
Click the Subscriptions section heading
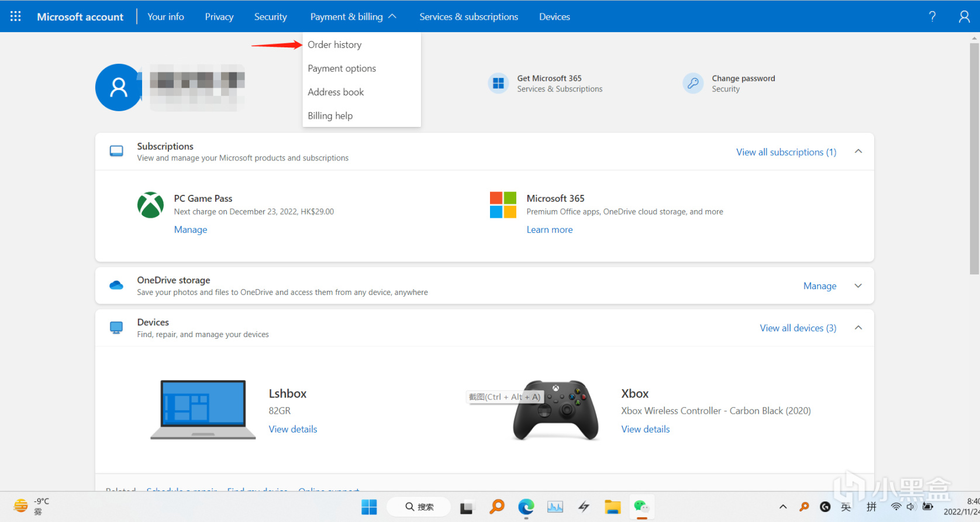[165, 146]
